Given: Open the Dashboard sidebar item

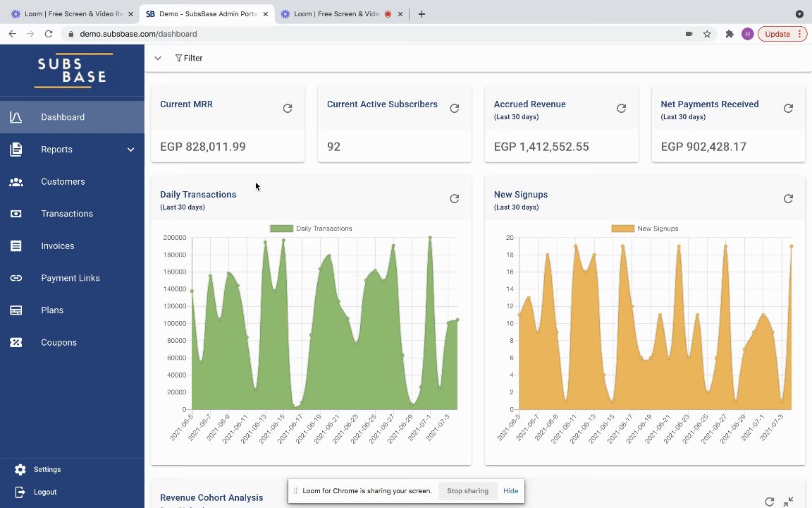Looking at the screenshot, I should pyautogui.click(x=72, y=117).
